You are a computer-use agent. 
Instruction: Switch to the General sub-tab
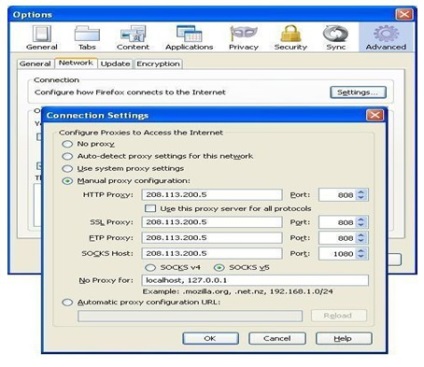pyautogui.click(x=35, y=64)
